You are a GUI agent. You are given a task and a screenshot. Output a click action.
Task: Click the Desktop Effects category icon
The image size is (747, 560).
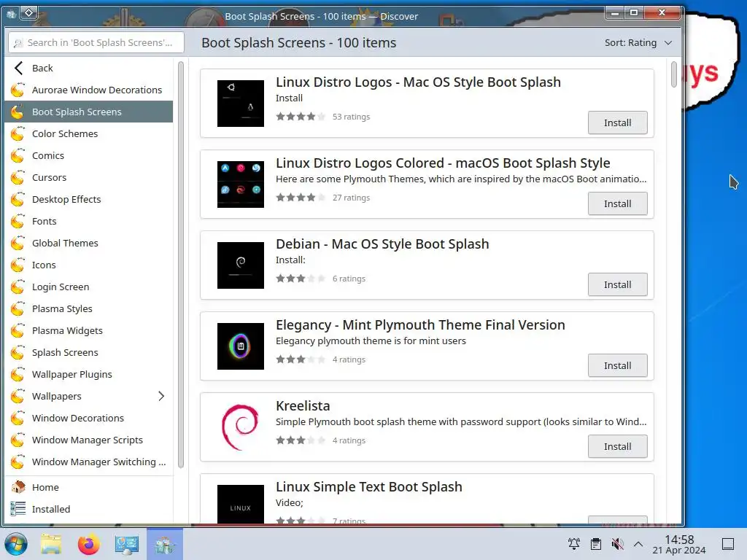pyautogui.click(x=18, y=200)
